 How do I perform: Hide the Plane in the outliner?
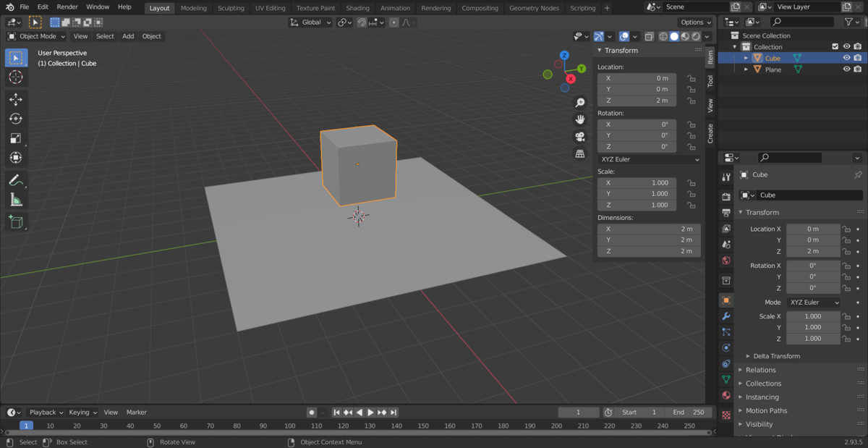pos(846,69)
